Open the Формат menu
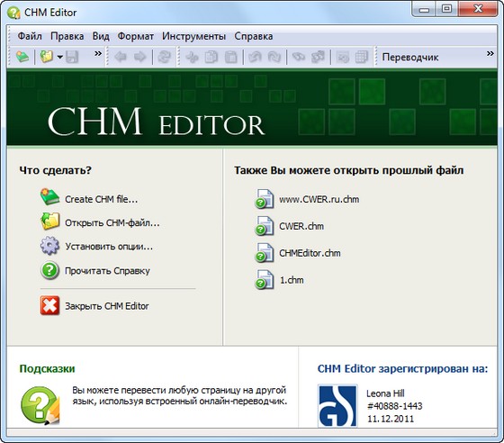 (x=135, y=36)
